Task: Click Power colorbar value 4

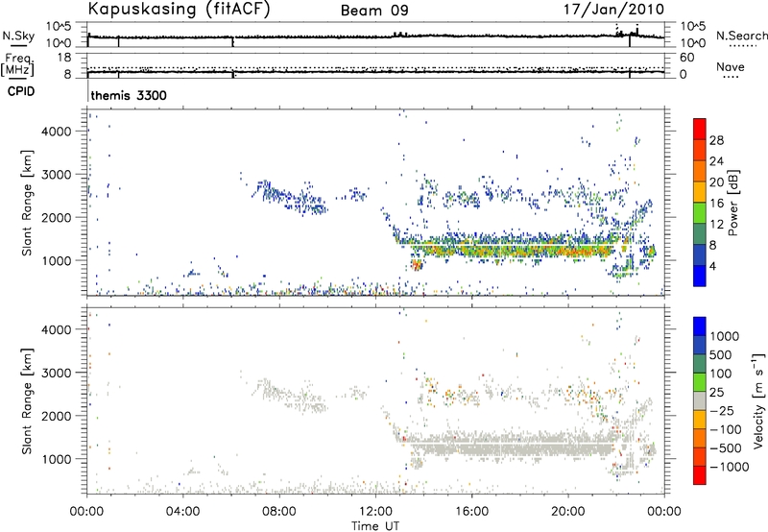Action: point(712,266)
